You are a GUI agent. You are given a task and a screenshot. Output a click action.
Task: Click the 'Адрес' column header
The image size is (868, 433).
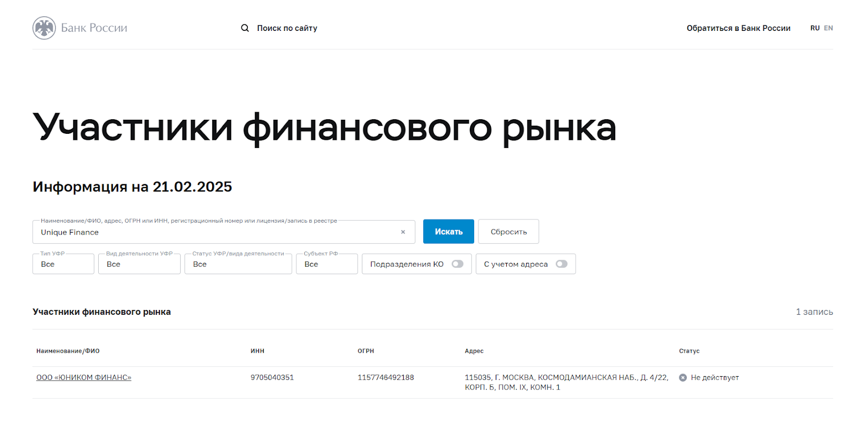click(474, 351)
